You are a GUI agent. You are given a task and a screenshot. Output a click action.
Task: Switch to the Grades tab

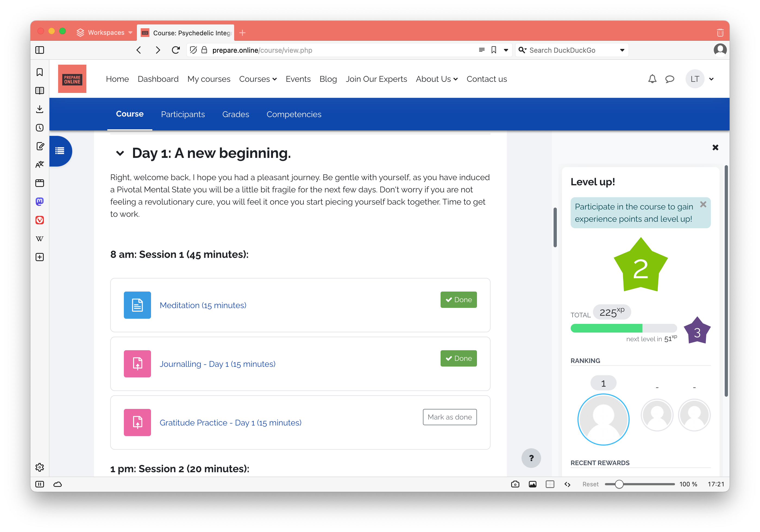(235, 114)
